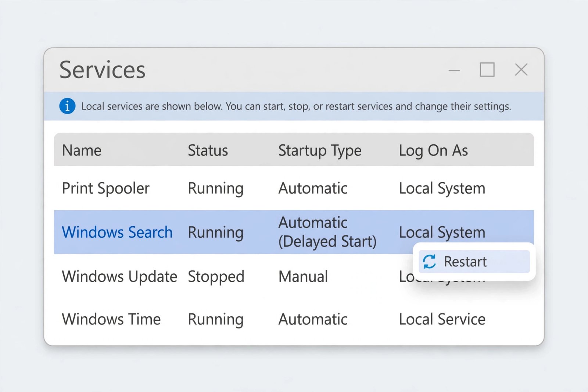
Task: Click the Local Service log on cell
Action: 442,319
